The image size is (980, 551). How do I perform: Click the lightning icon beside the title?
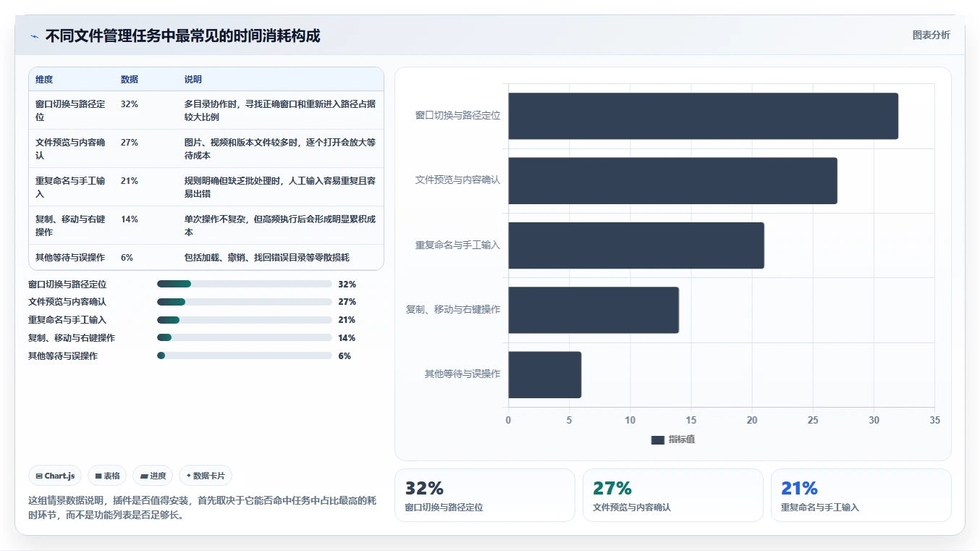click(x=34, y=36)
